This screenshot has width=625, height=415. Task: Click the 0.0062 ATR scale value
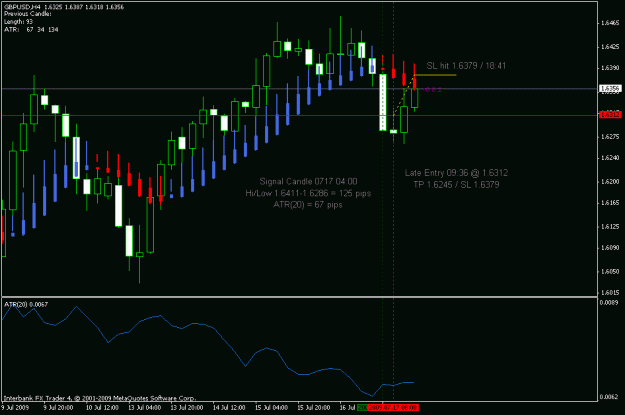[609, 397]
